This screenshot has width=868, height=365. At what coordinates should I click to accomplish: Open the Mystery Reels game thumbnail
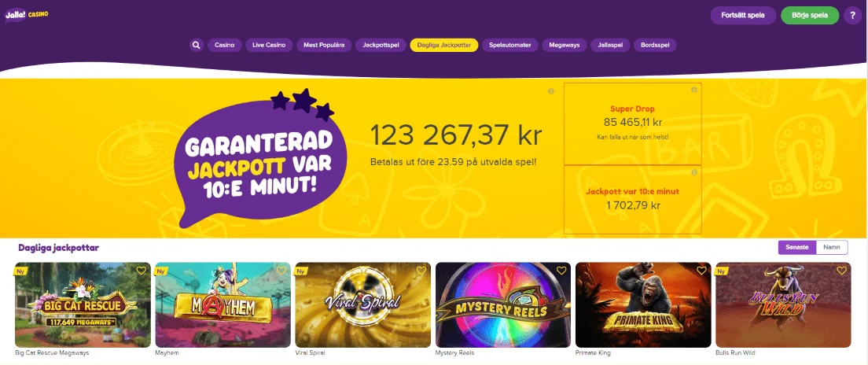click(x=502, y=305)
